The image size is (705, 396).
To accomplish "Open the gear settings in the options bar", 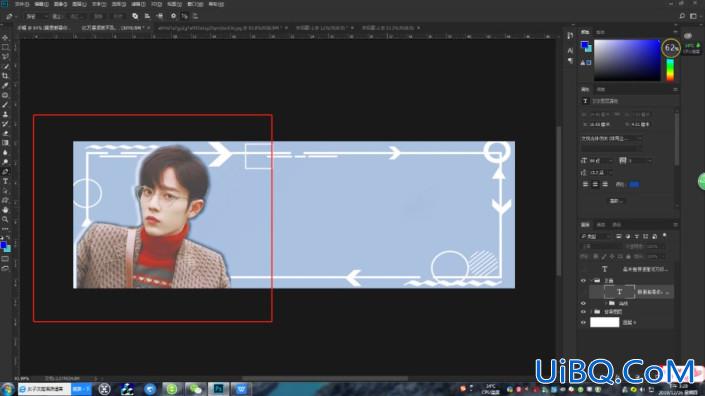I will pos(173,16).
